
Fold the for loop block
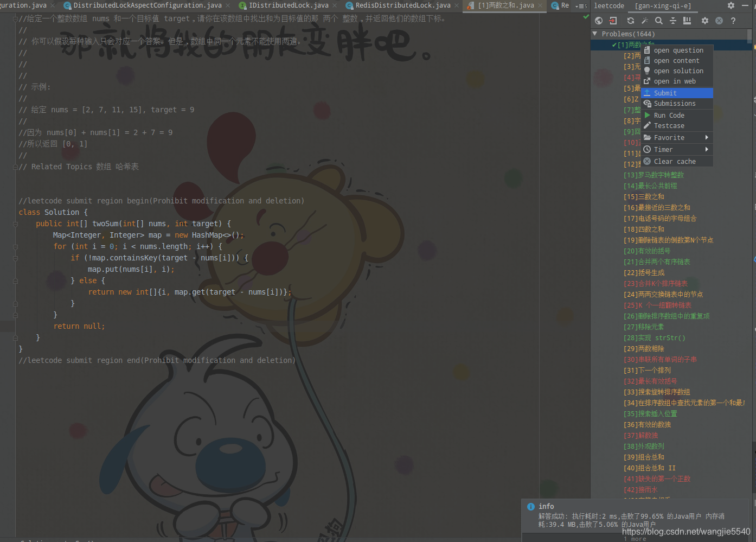tap(15, 246)
